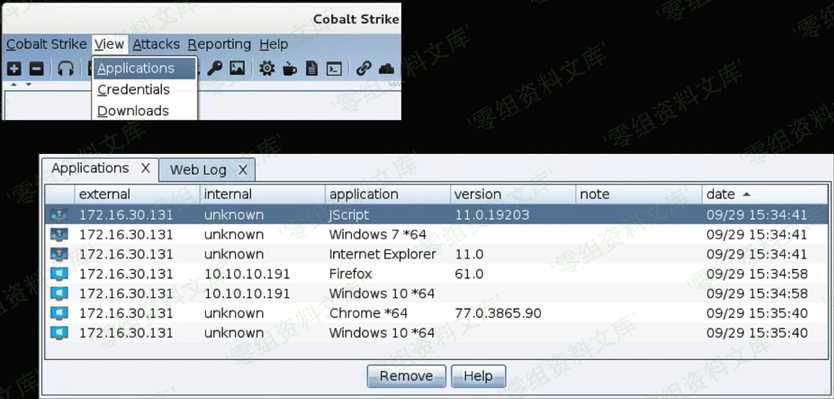834x399 pixels.
Task: Click the chain link icon
Action: coord(364,68)
